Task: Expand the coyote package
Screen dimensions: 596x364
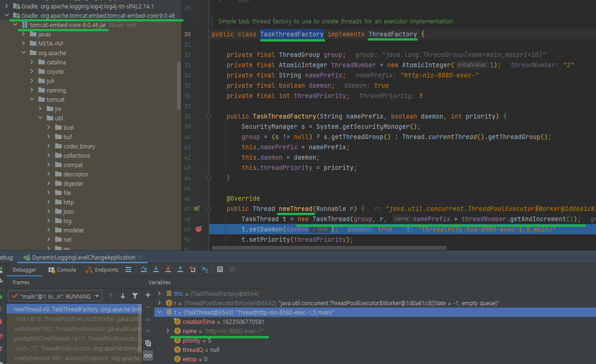Action: [32, 71]
